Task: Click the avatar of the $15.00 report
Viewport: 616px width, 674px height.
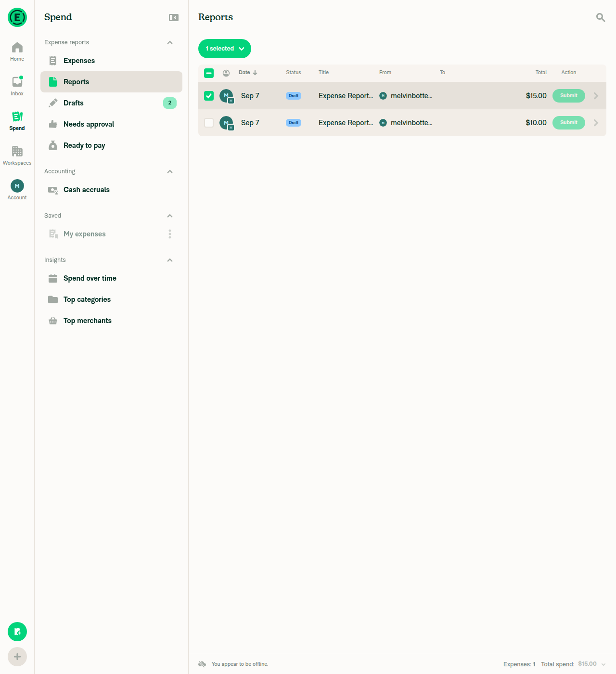Action: tap(226, 96)
